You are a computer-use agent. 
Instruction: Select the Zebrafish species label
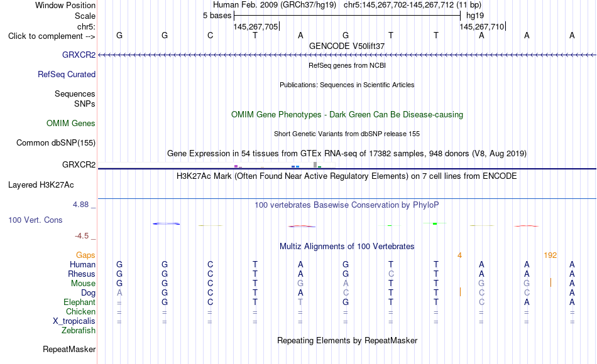click(x=79, y=330)
